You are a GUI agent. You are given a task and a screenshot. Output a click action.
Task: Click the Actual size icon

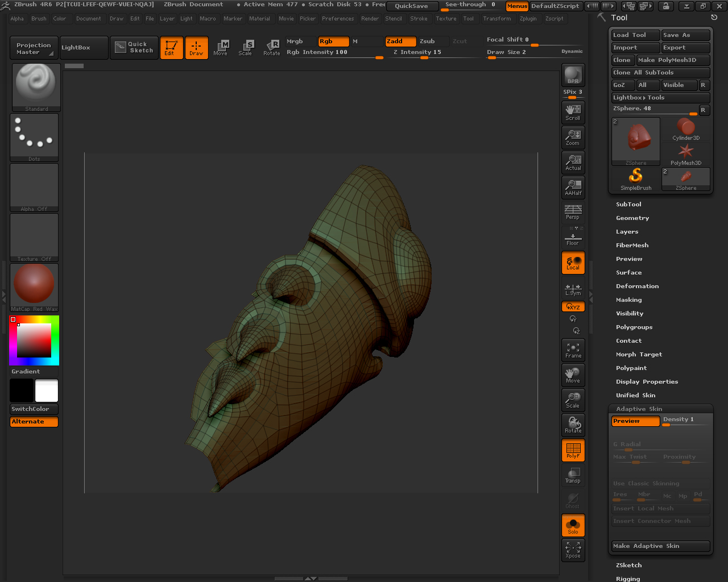573,162
